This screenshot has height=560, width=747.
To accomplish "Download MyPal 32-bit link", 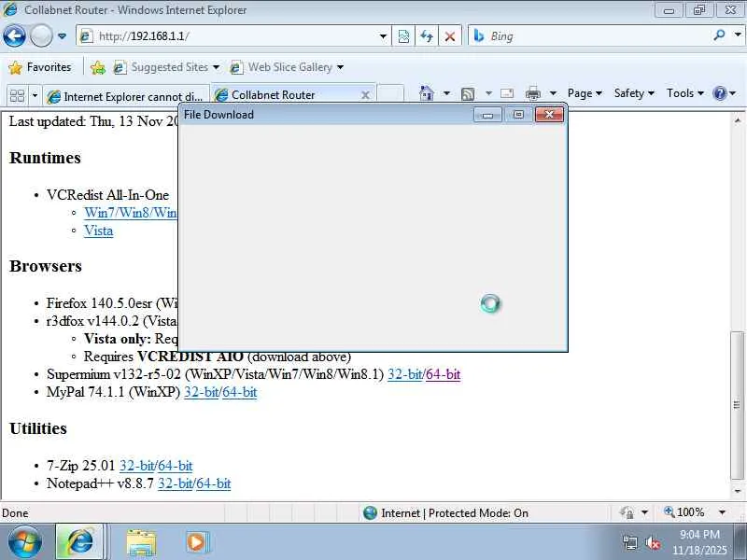I will [201, 392].
